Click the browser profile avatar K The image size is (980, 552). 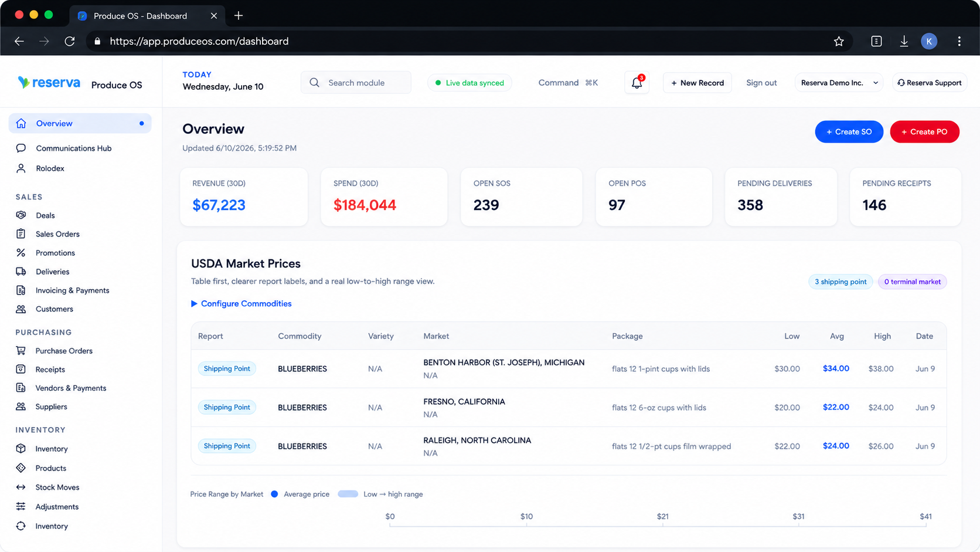(929, 41)
